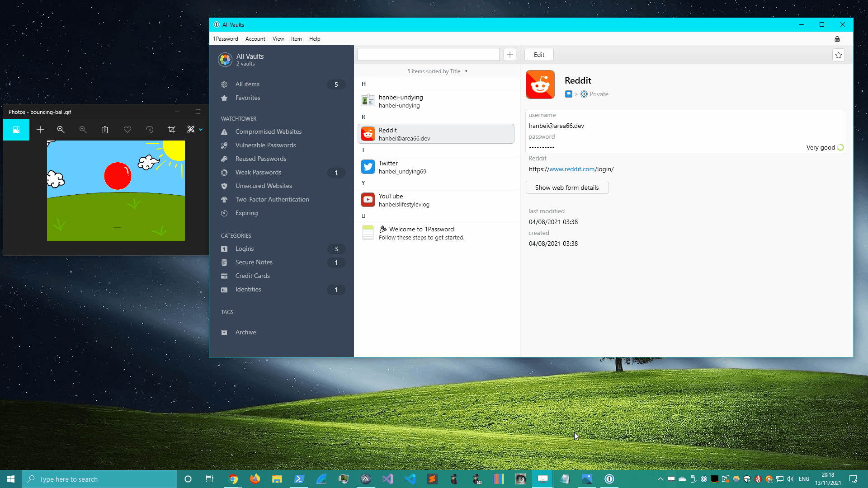Open Firefox from taskbar
868x488 pixels.
pos(255,479)
